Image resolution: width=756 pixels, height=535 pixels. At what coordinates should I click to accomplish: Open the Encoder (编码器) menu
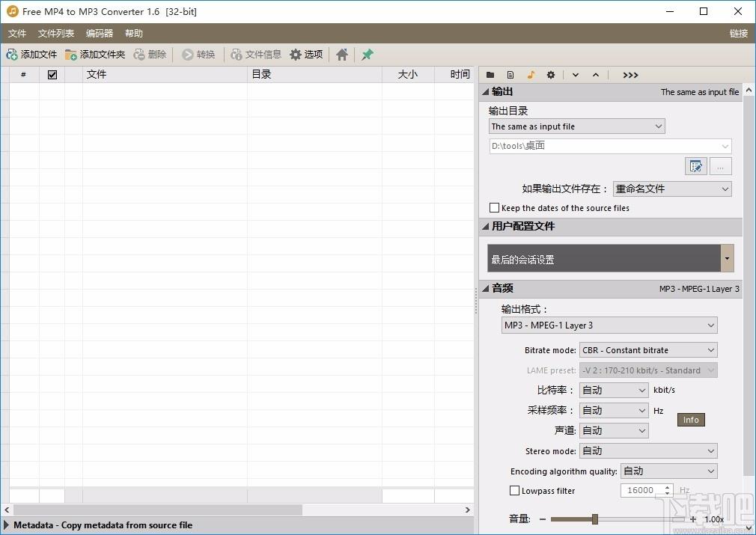pos(100,33)
